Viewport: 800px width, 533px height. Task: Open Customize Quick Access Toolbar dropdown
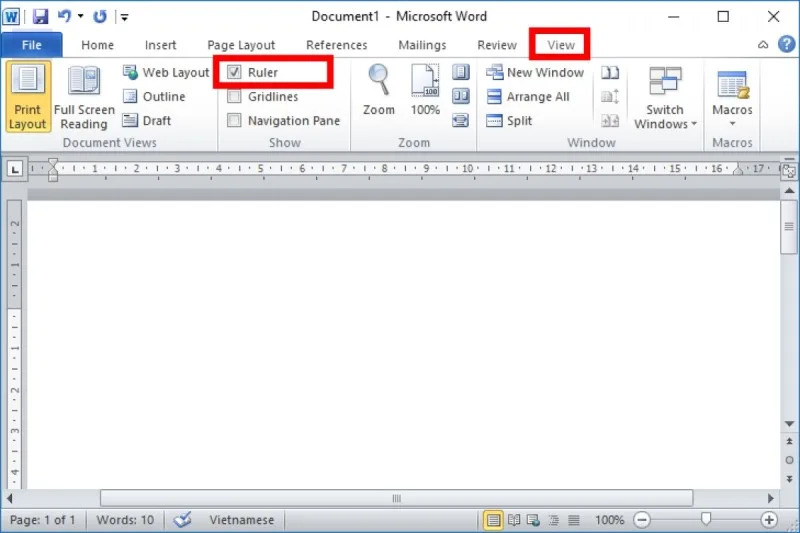point(124,17)
